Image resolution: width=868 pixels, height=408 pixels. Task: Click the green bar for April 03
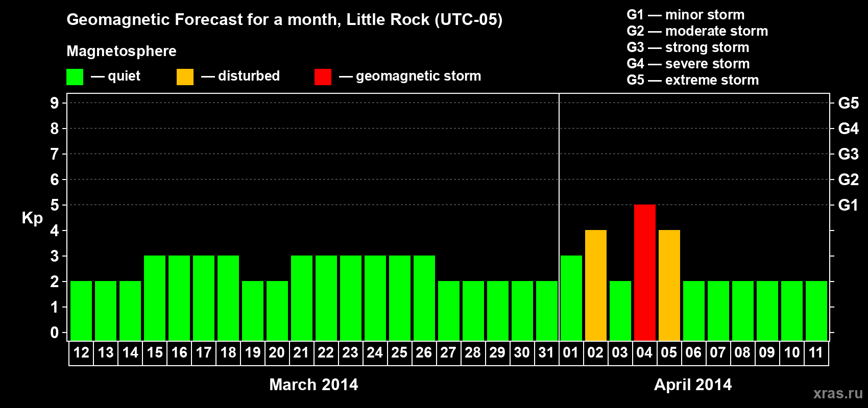point(620,311)
